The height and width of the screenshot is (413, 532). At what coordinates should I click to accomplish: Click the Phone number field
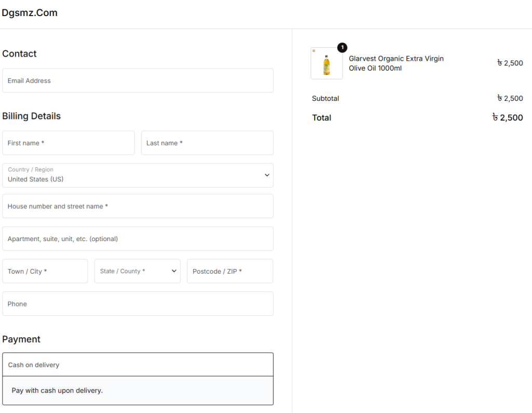(138, 304)
